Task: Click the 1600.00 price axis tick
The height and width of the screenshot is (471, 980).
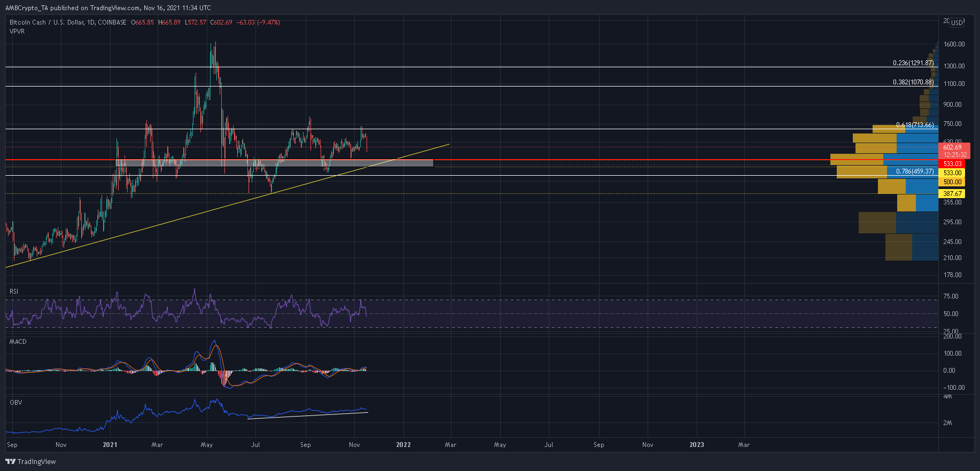Action: click(954, 44)
